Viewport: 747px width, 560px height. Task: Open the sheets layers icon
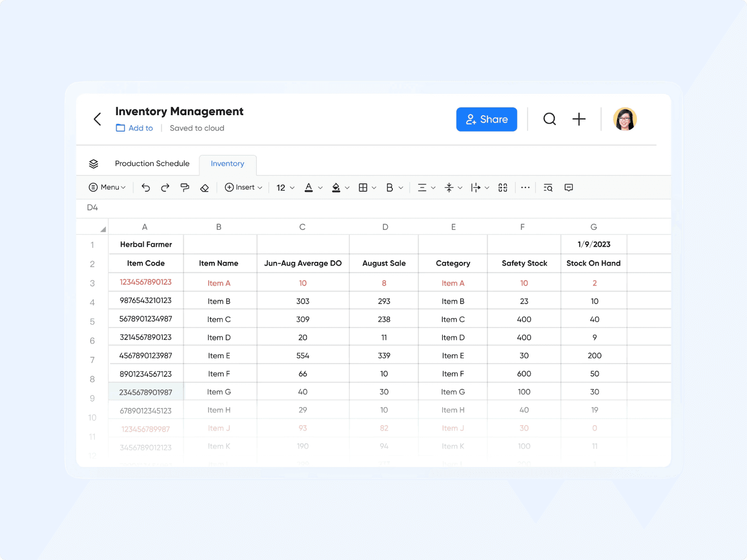(93, 164)
